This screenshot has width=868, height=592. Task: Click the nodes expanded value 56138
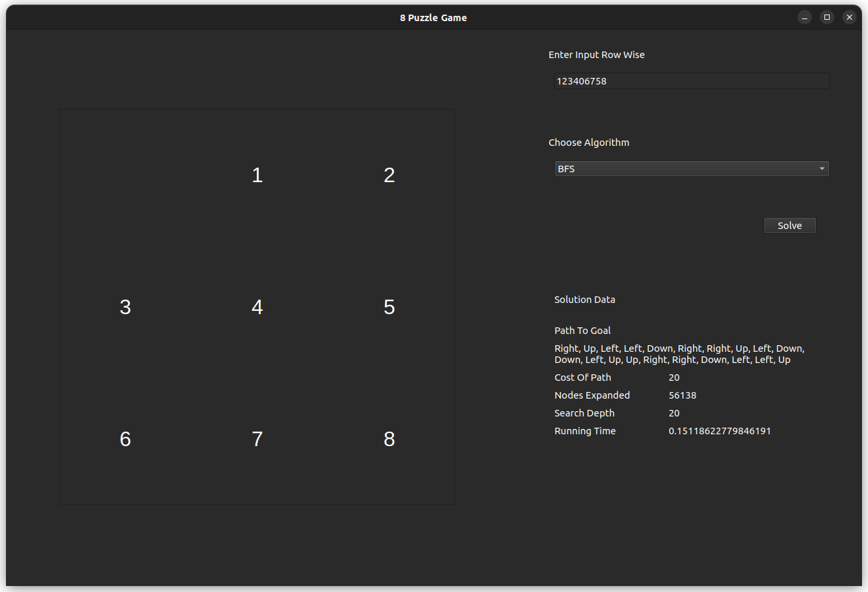click(x=683, y=395)
